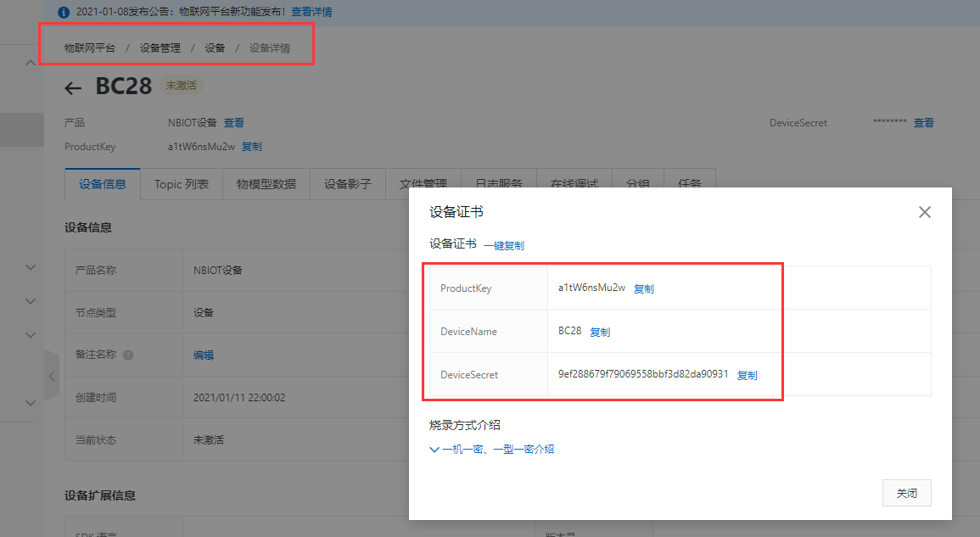Click 查看 to reveal the masked DeviceSecret
The image size is (980, 537).
coord(924,122)
